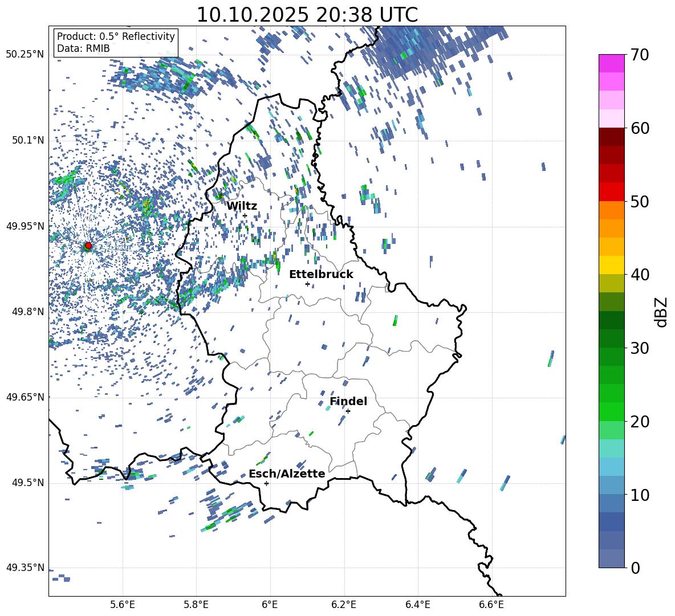Click the 6.4°E longitude label
The height and width of the screenshot is (616, 675).
(x=418, y=605)
